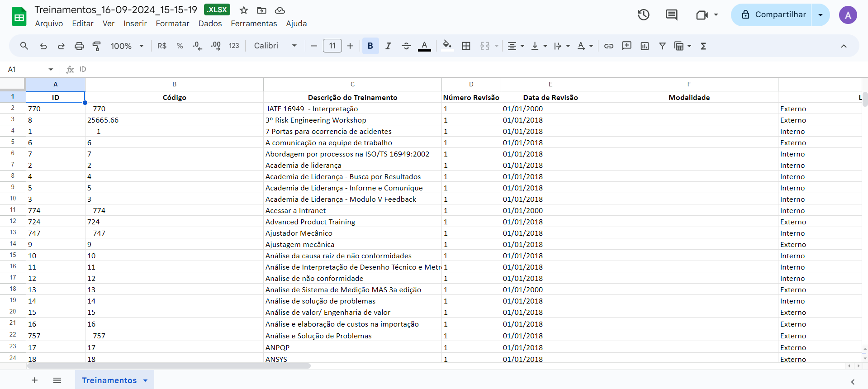Click the Undo arrow icon

[43, 46]
